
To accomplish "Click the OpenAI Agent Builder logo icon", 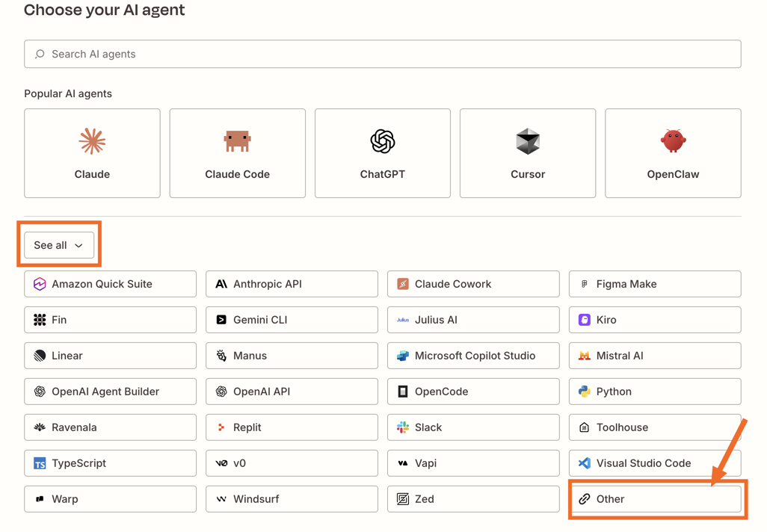I will pos(40,392).
